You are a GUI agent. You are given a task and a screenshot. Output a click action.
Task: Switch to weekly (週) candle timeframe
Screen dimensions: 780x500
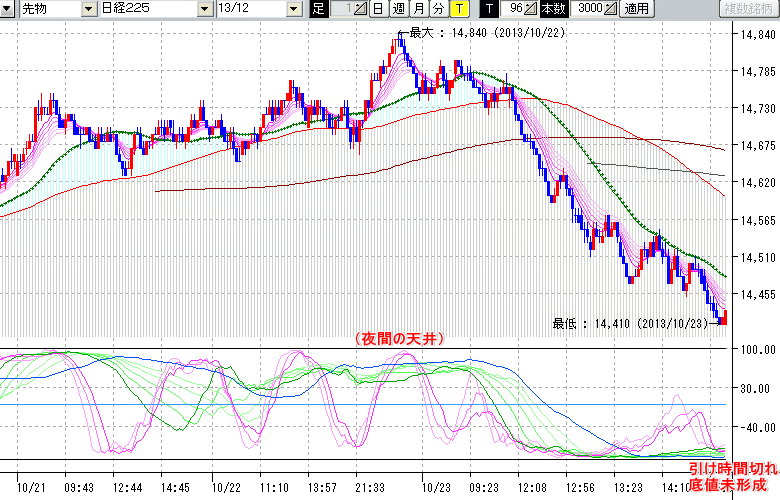point(398,9)
